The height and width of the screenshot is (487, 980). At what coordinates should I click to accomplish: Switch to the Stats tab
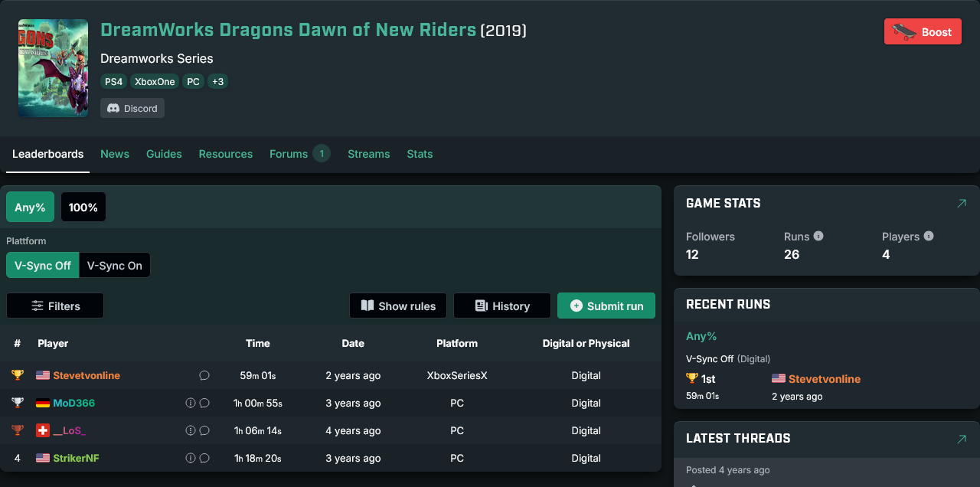coord(420,154)
